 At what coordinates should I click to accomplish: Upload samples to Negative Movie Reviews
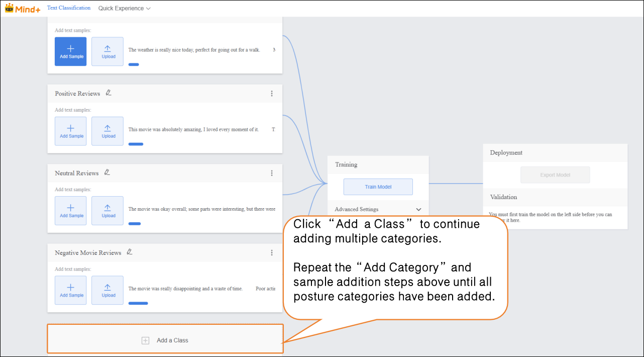(x=108, y=290)
